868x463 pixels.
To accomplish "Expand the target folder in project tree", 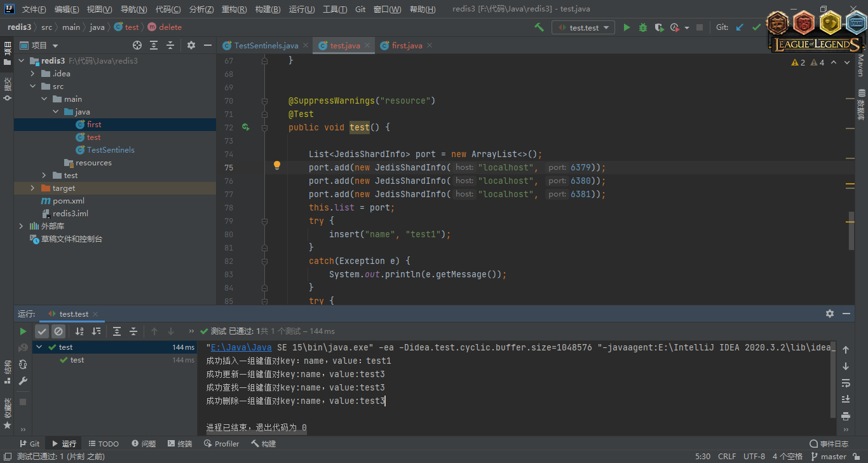I will point(33,188).
